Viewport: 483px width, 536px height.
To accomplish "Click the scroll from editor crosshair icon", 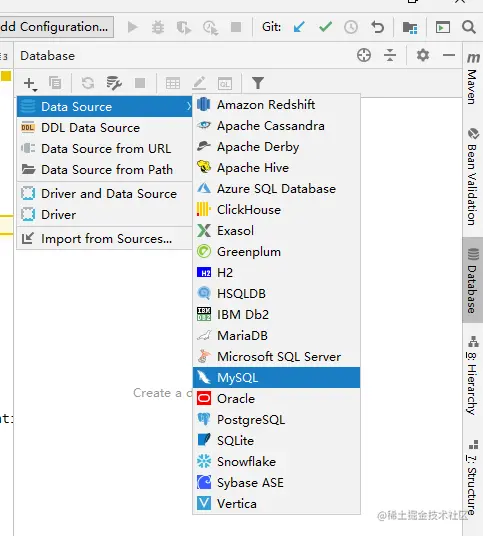I will point(364,55).
